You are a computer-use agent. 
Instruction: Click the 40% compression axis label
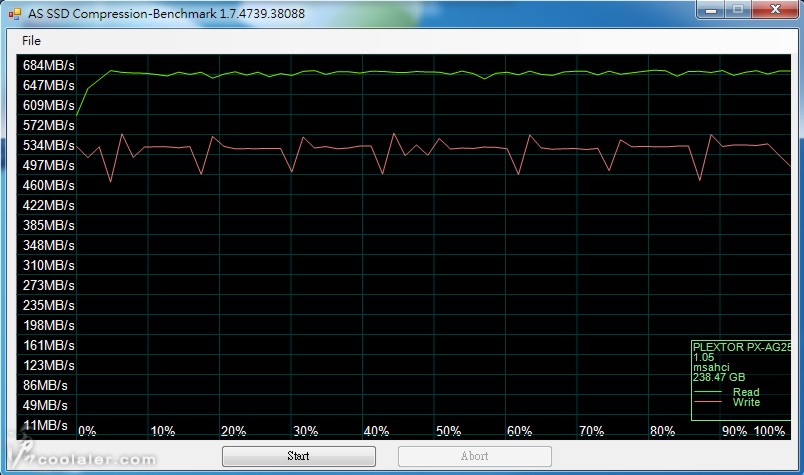(376, 431)
